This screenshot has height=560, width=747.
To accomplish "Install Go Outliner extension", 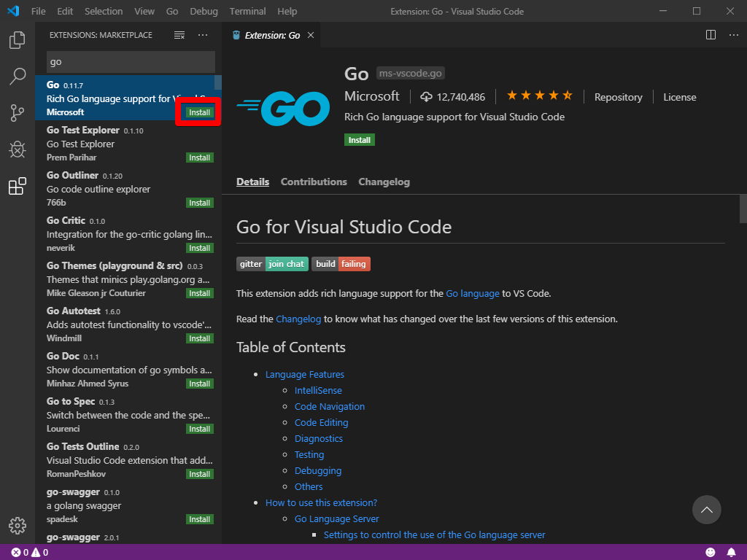I will pyautogui.click(x=200, y=203).
